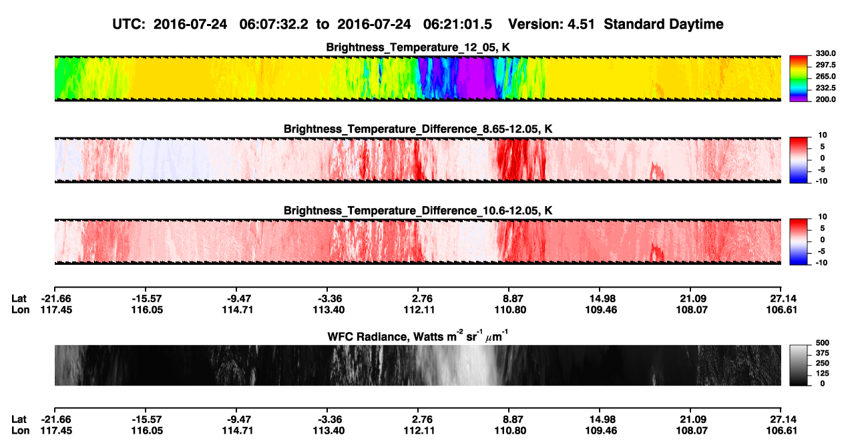Click longitude '117.45' on axis above WFC panel
This screenshot has width=868, height=445.
click(x=55, y=310)
